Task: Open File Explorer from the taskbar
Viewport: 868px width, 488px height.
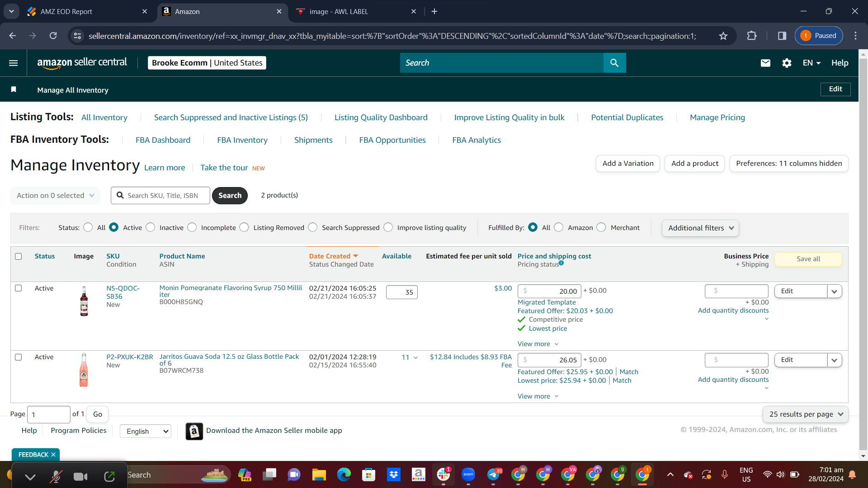Action: pyautogui.click(x=319, y=475)
